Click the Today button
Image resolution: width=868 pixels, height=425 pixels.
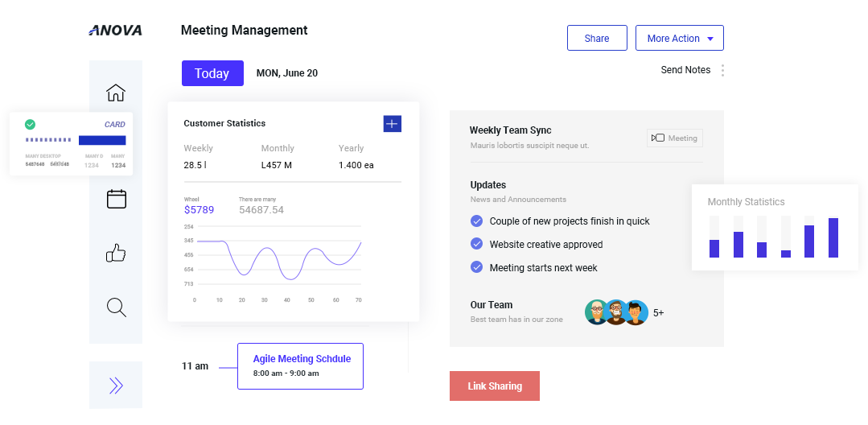pyautogui.click(x=212, y=73)
